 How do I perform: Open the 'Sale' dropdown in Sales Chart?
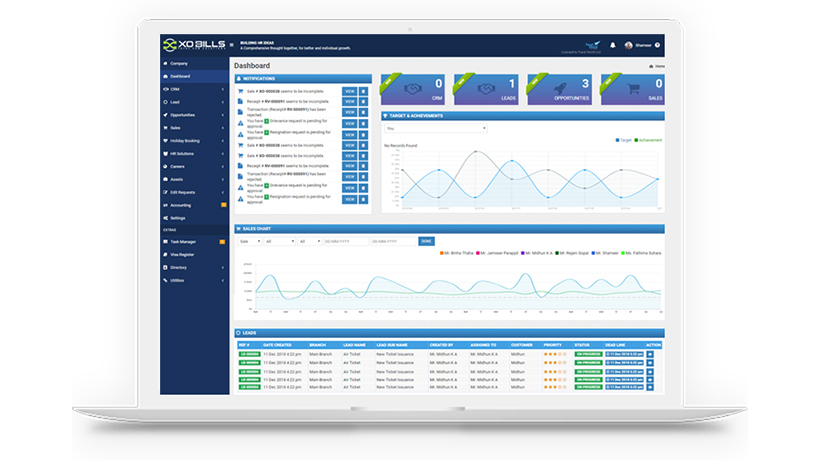click(x=248, y=241)
